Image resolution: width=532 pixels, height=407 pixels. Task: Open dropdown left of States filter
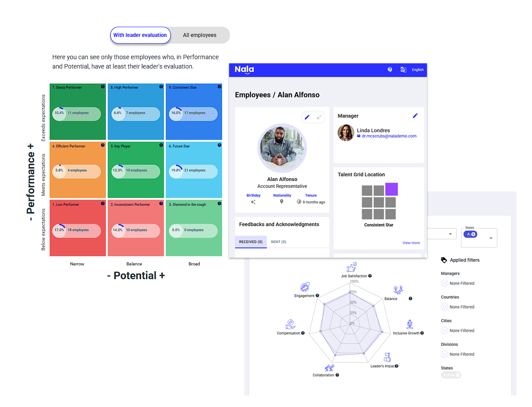pos(450,234)
